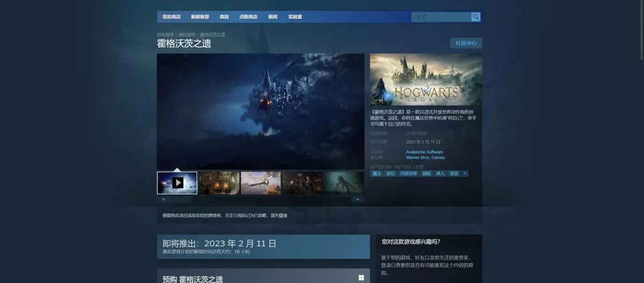Open publisher Warner Bros. Games link
This screenshot has height=283, width=644.
tap(426, 158)
